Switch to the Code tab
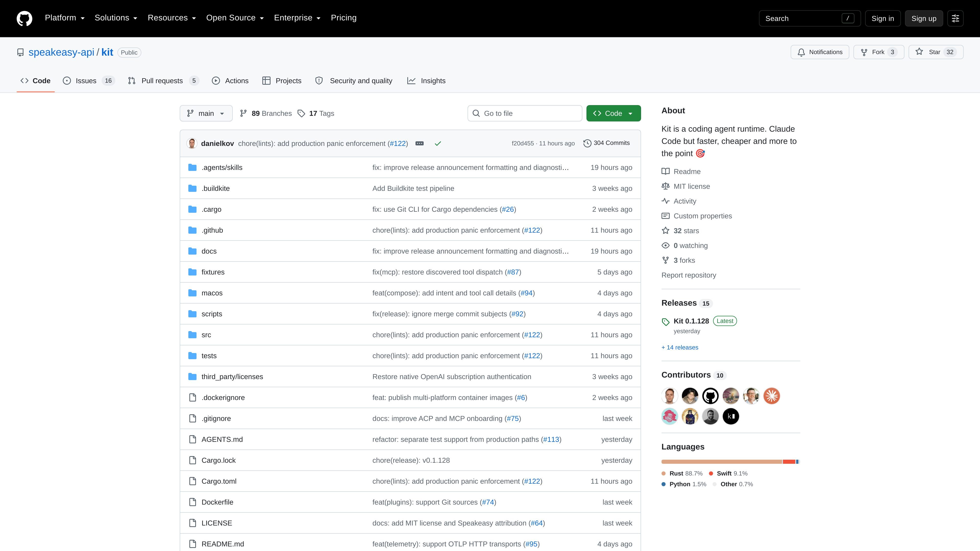Screen dimensions: 980x551 tap(36, 81)
